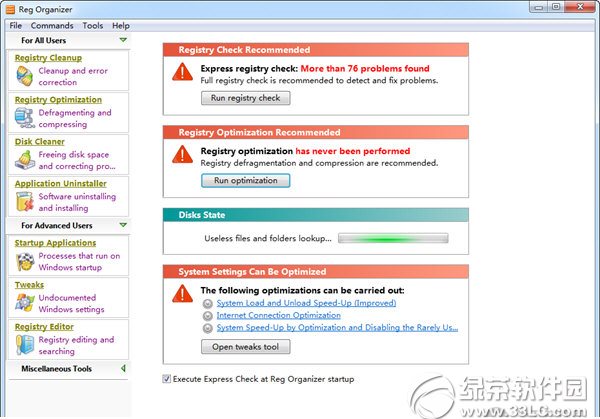This screenshot has width=600, height=419.
Task: Click the Registry Check Recommended header
Action: [316, 50]
